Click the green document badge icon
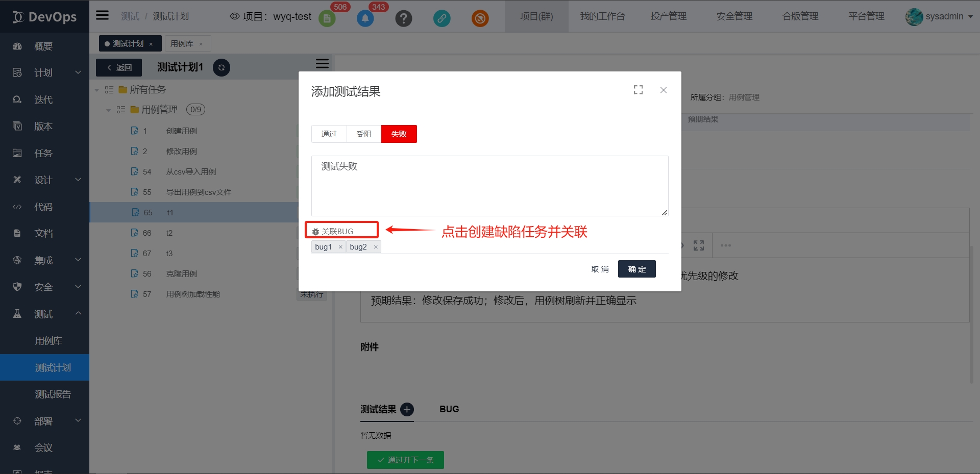Image resolution: width=980 pixels, height=474 pixels. [x=327, y=19]
